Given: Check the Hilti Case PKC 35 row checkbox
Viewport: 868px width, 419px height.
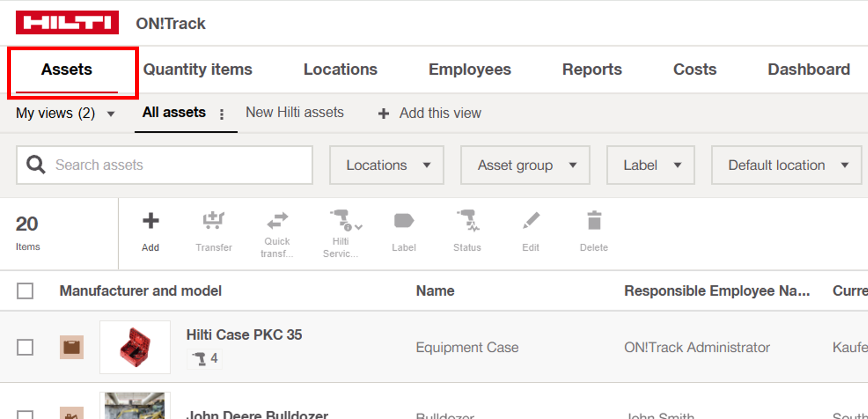Looking at the screenshot, I should click(x=25, y=348).
